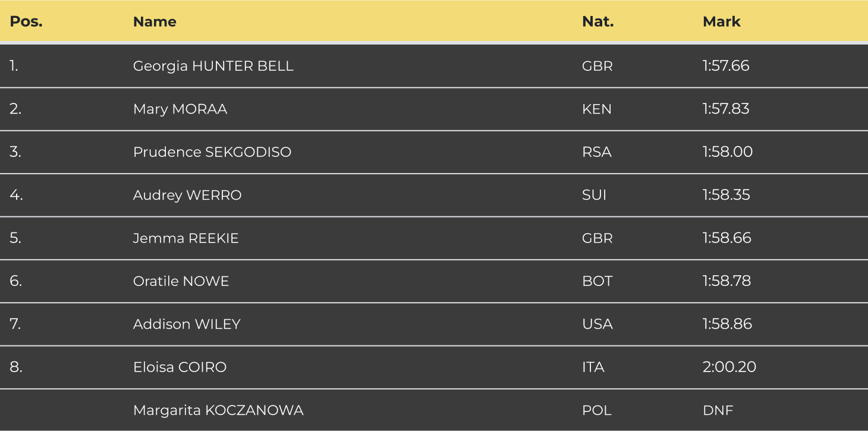Open Oratile NOWE's entry
This screenshot has height=431, width=868.
181,281
